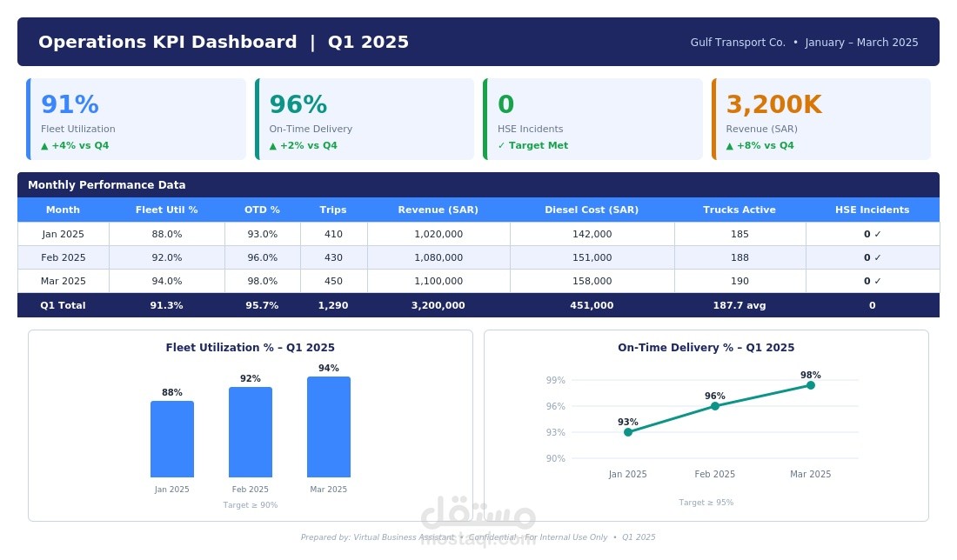Click the OTD % column header
Screen dimensions: 957x560
tap(262, 210)
